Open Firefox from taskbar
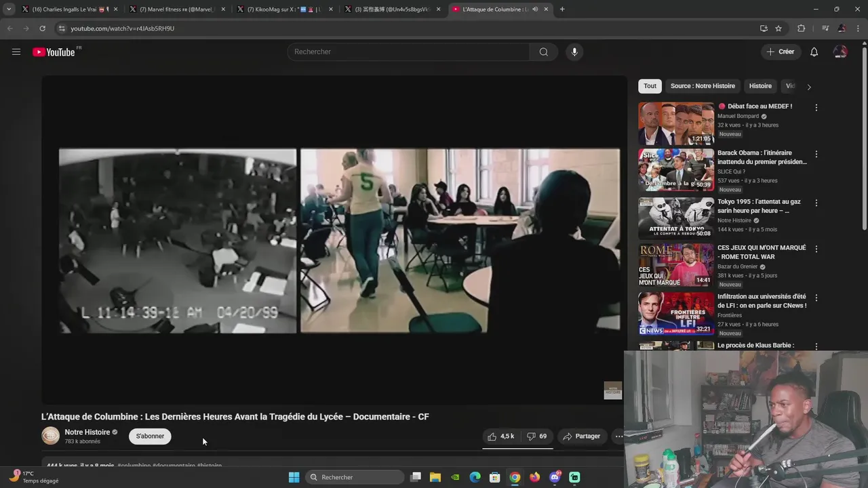This screenshot has height=488, width=868. click(x=535, y=477)
